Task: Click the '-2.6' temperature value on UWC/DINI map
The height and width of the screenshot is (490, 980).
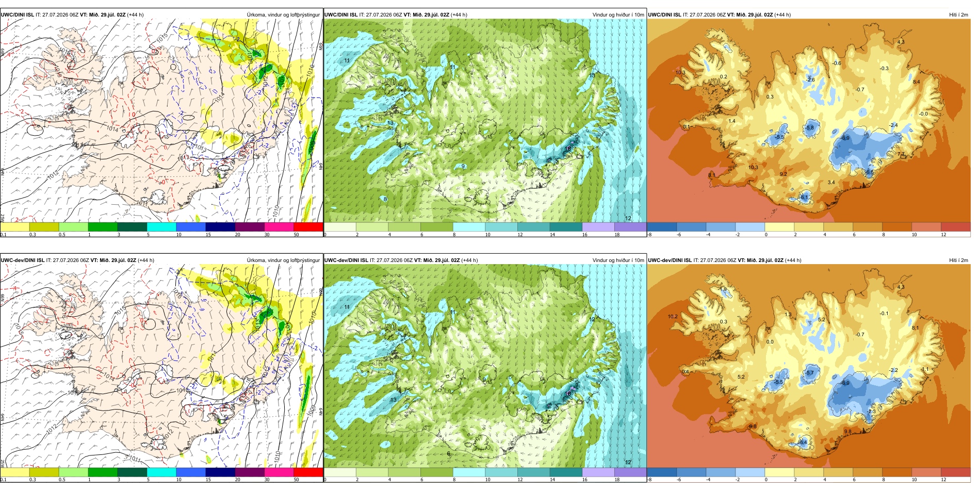Action: (811, 80)
